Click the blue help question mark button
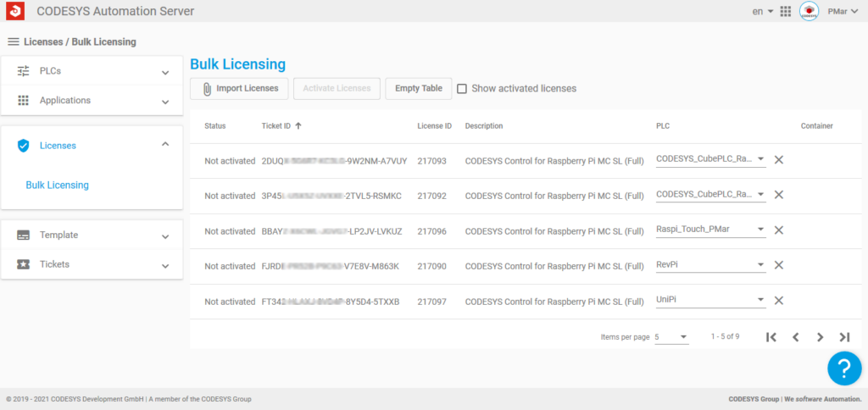This screenshot has height=410, width=868. 843,368
